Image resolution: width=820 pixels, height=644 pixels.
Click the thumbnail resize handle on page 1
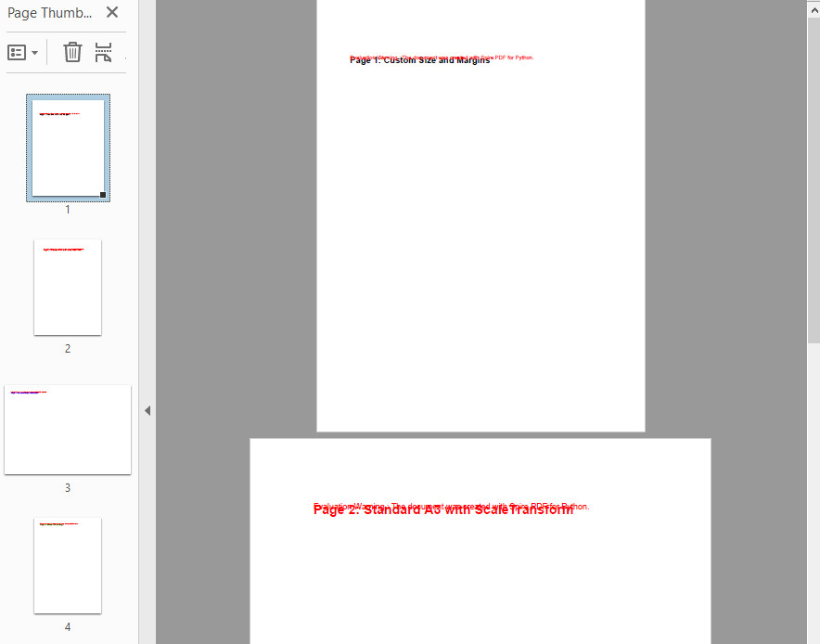coord(103,195)
